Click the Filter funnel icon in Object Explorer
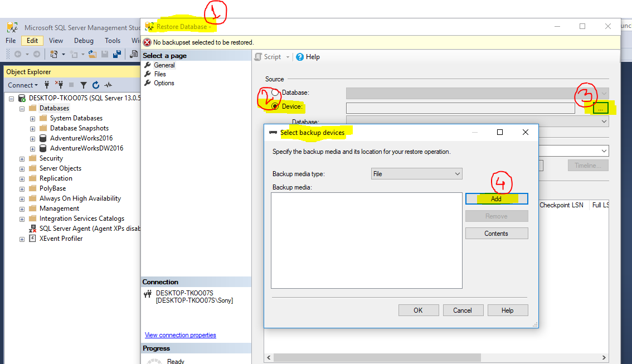 pos(84,85)
